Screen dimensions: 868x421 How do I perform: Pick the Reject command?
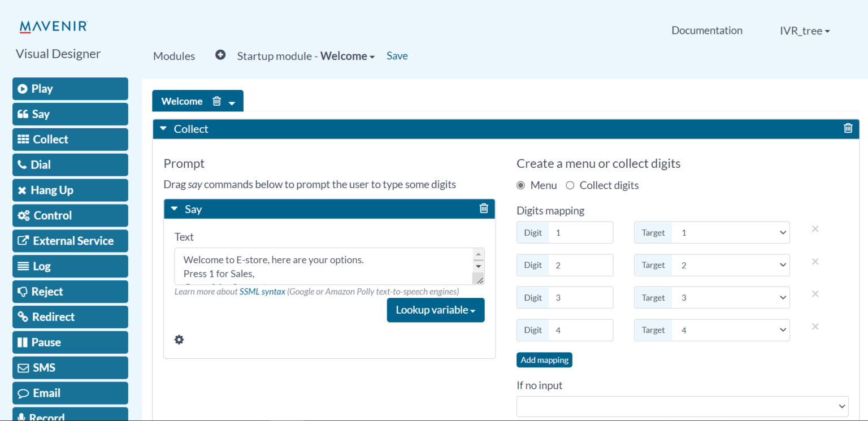coord(70,292)
